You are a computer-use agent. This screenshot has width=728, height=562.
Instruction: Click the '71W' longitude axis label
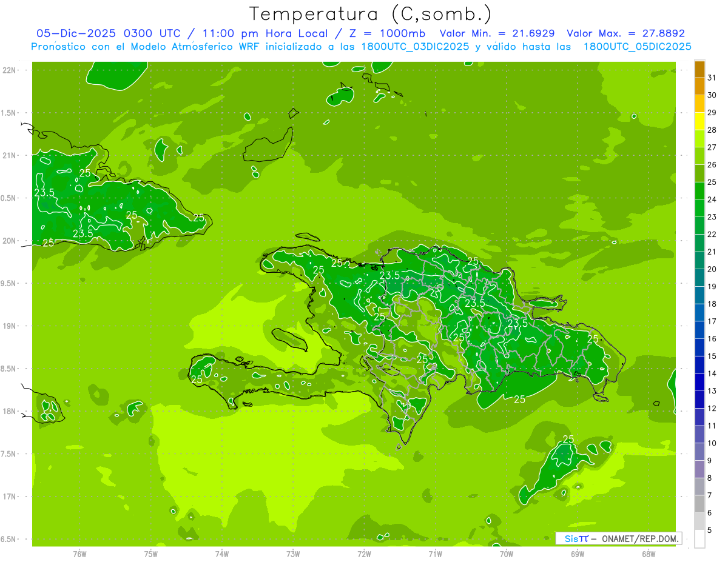click(435, 554)
